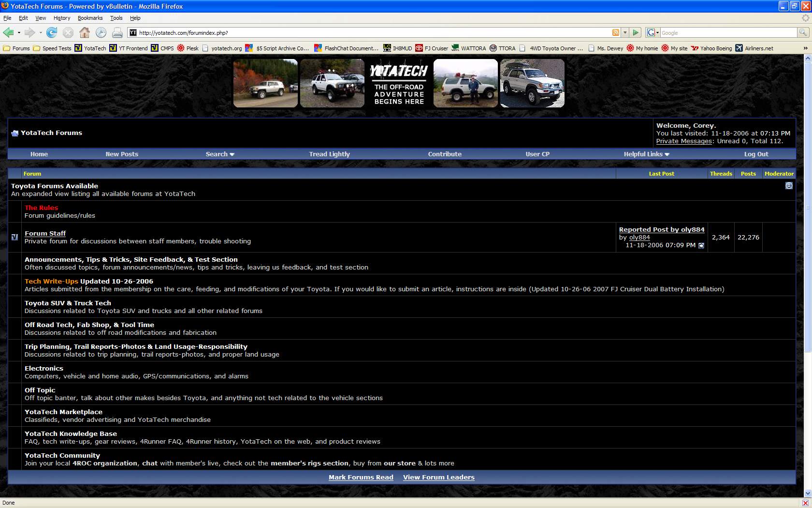Open the History menu

point(62,18)
